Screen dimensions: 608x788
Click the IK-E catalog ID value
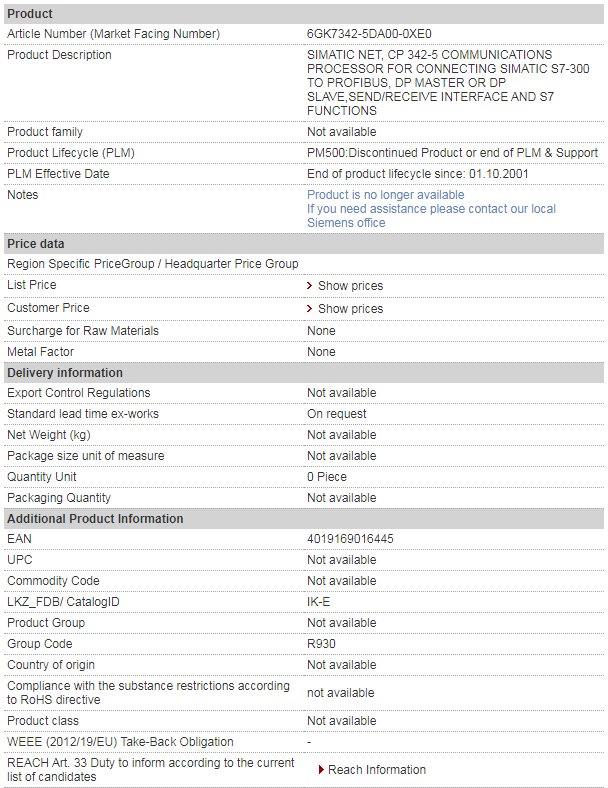[x=319, y=602]
